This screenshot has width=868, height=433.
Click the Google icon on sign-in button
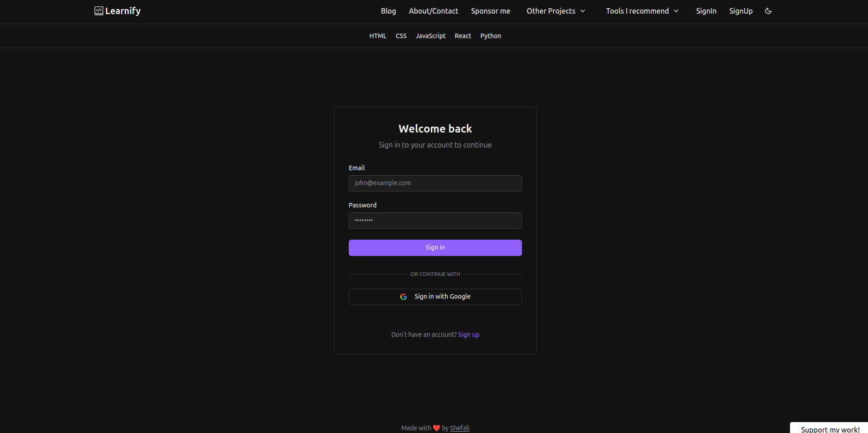(404, 296)
